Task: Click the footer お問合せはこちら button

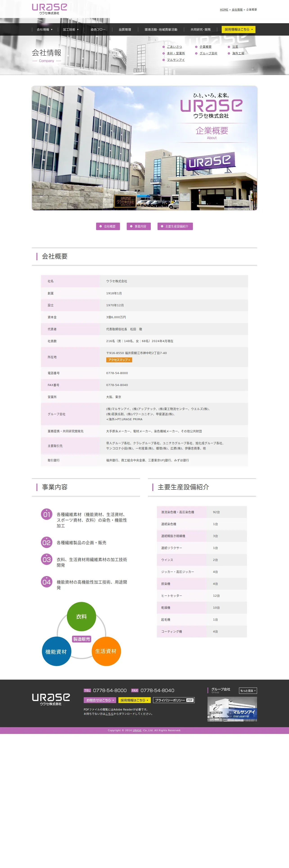Action: click(100, 700)
